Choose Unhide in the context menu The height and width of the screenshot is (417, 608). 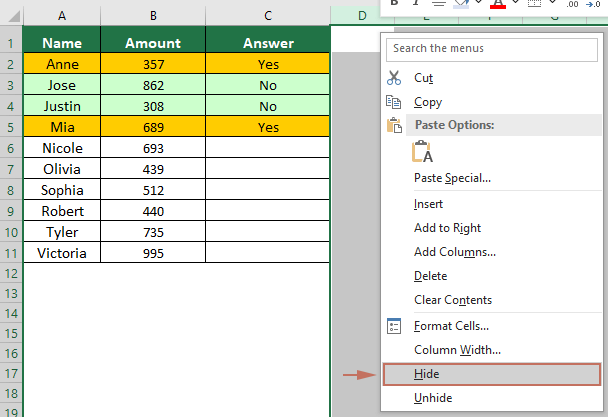(432, 398)
